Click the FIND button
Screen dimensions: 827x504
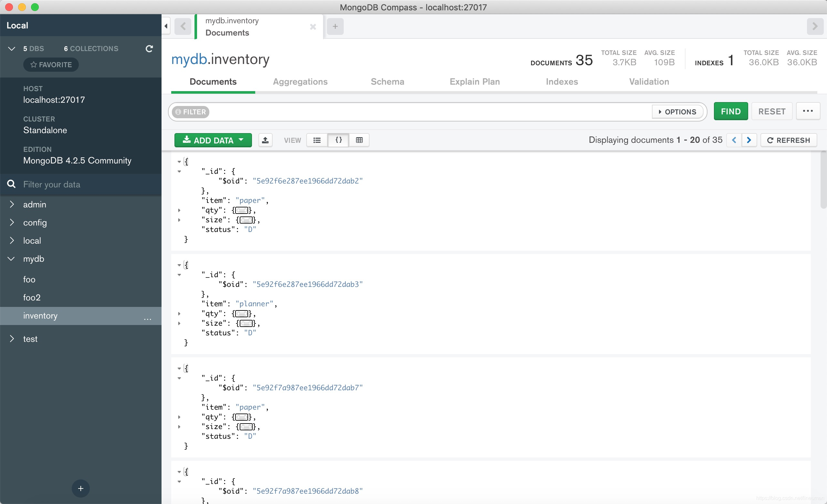pyautogui.click(x=731, y=111)
